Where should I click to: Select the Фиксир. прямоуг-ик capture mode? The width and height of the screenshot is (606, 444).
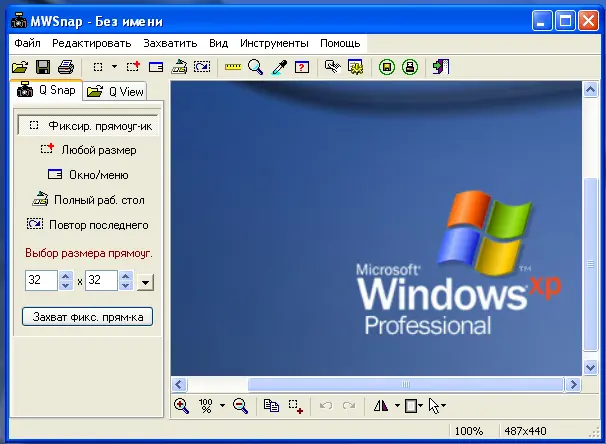coord(88,126)
